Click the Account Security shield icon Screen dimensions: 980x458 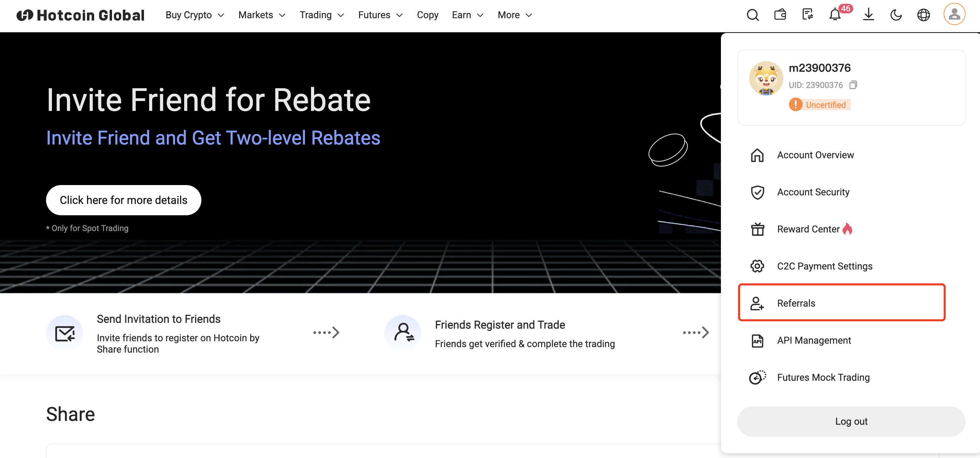(757, 192)
